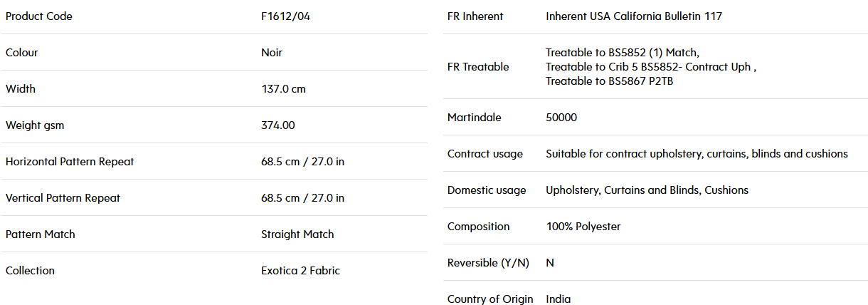Click the Straight Match pattern value
Image resolution: width=868 pixels, height=305 pixels.
click(x=297, y=234)
